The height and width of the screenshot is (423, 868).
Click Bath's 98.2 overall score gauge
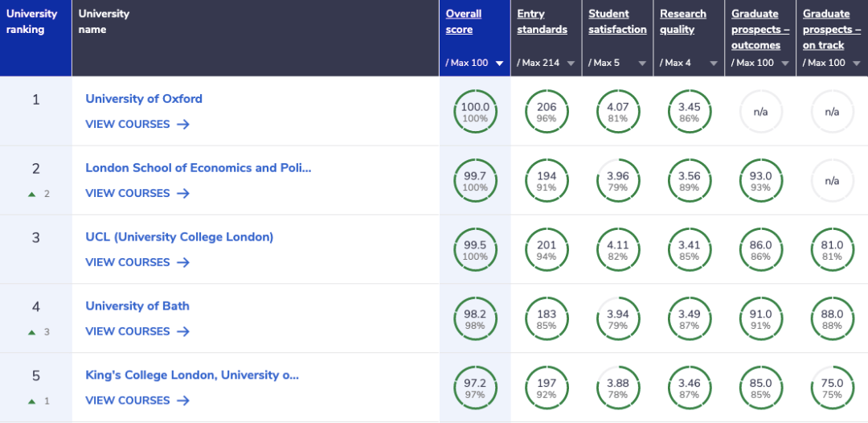[476, 319]
